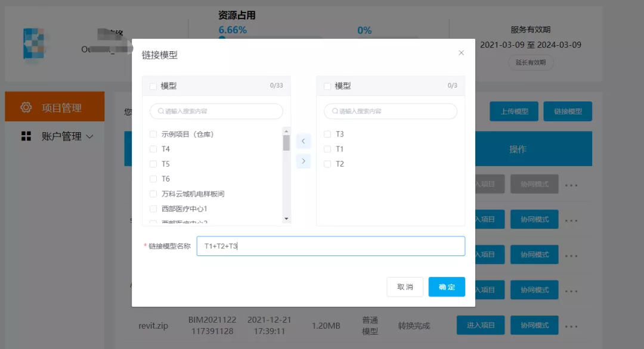644x349 pixels.
Task: Check the 示例项目（仓库）checkbox
Action: tap(153, 134)
